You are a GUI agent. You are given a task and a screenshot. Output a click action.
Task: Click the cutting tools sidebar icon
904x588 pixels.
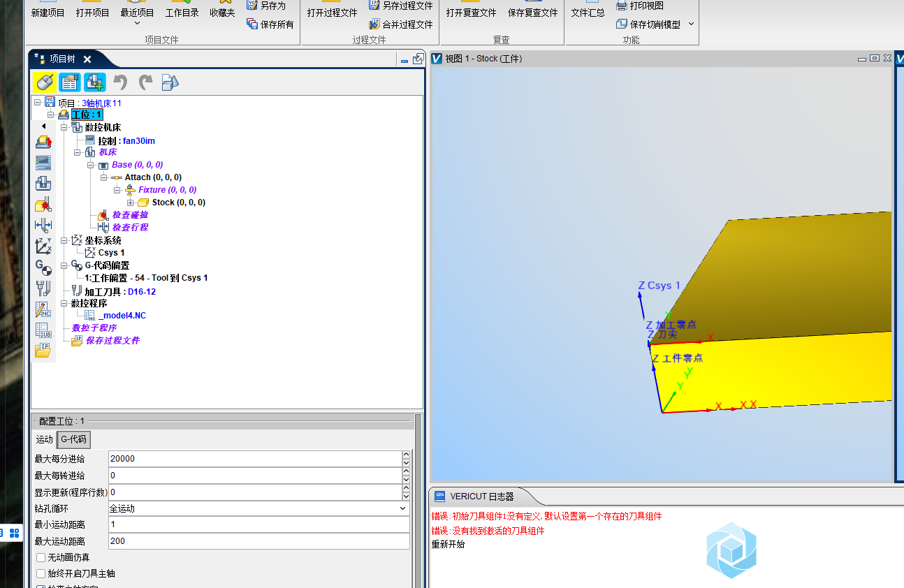tap(43, 288)
